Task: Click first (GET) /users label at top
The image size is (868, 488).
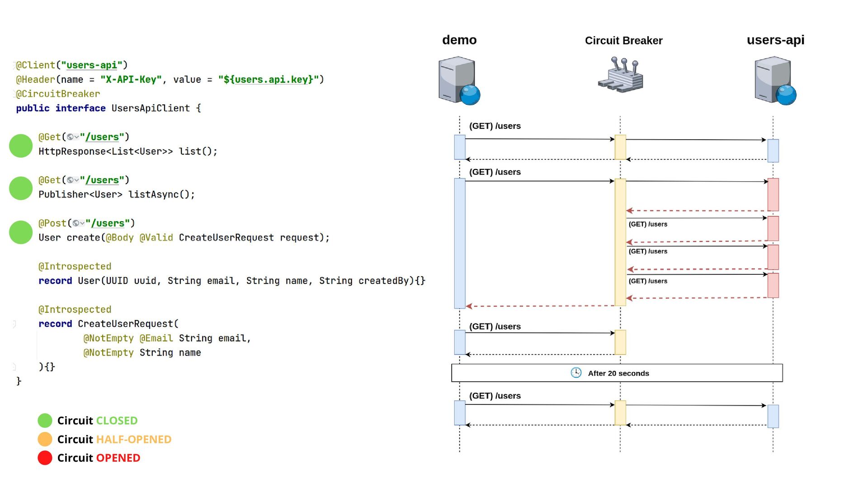Action: point(495,126)
